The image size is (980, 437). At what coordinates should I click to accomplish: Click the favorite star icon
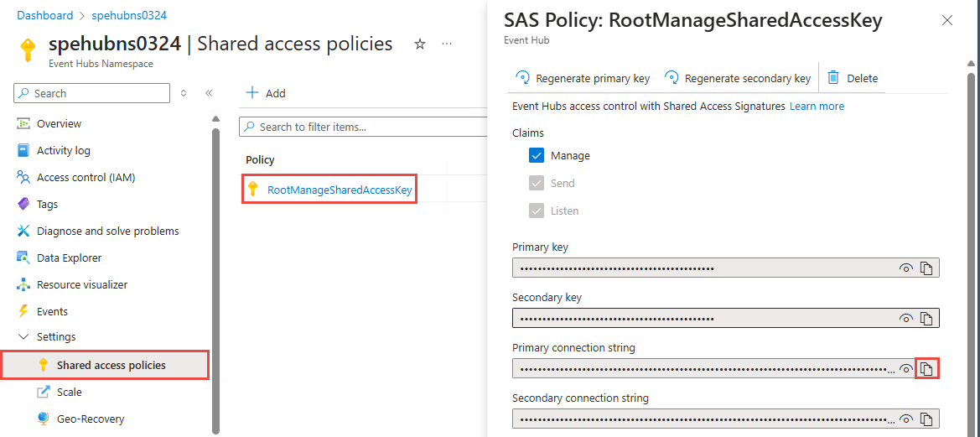[x=420, y=44]
